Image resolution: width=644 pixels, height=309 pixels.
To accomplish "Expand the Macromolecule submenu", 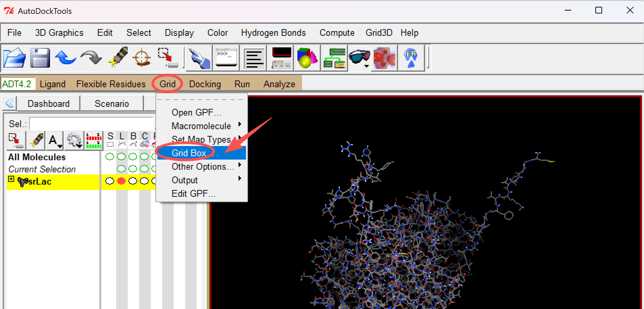I will [202, 126].
